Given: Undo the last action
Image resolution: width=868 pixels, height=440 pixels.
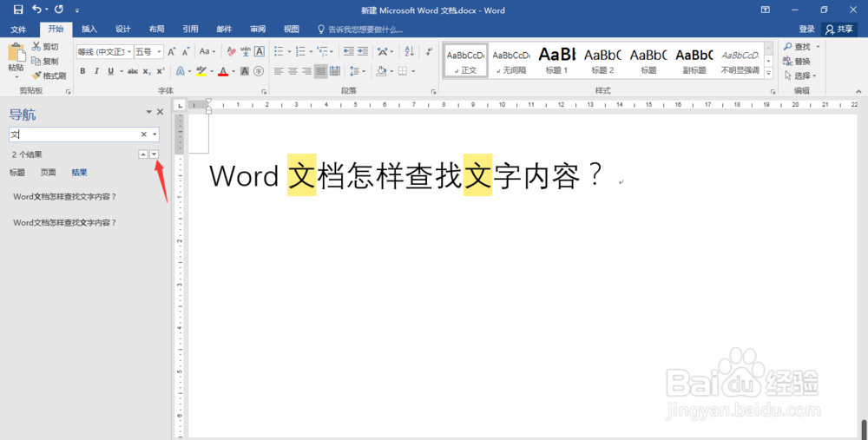Looking at the screenshot, I should [x=37, y=10].
